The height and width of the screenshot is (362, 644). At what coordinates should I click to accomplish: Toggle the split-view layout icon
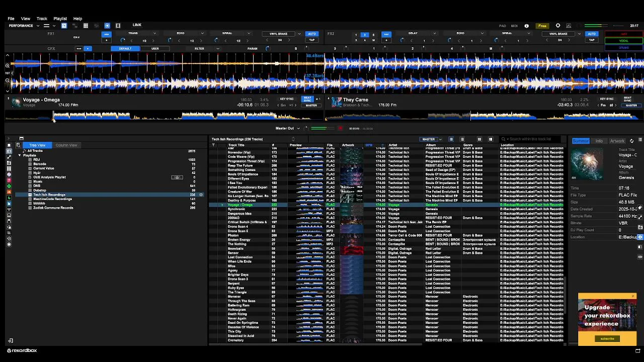[x=118, y=26]
